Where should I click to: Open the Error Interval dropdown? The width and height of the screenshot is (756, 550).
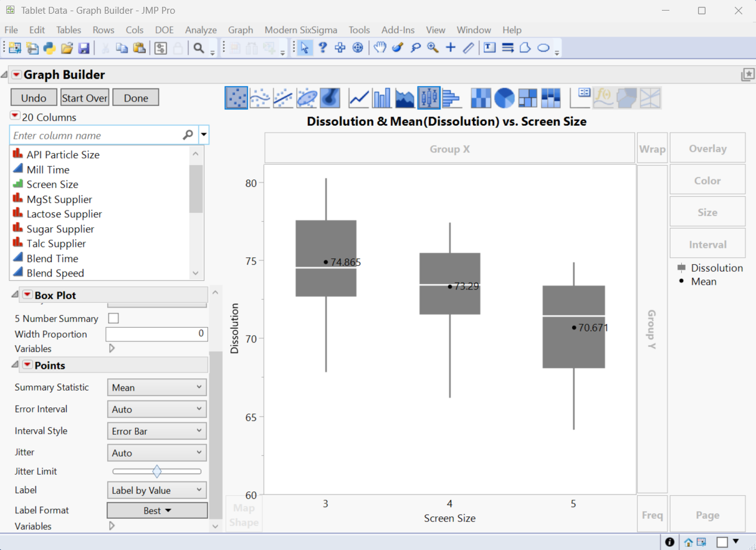pyautogui.click(x=156, y=409)
